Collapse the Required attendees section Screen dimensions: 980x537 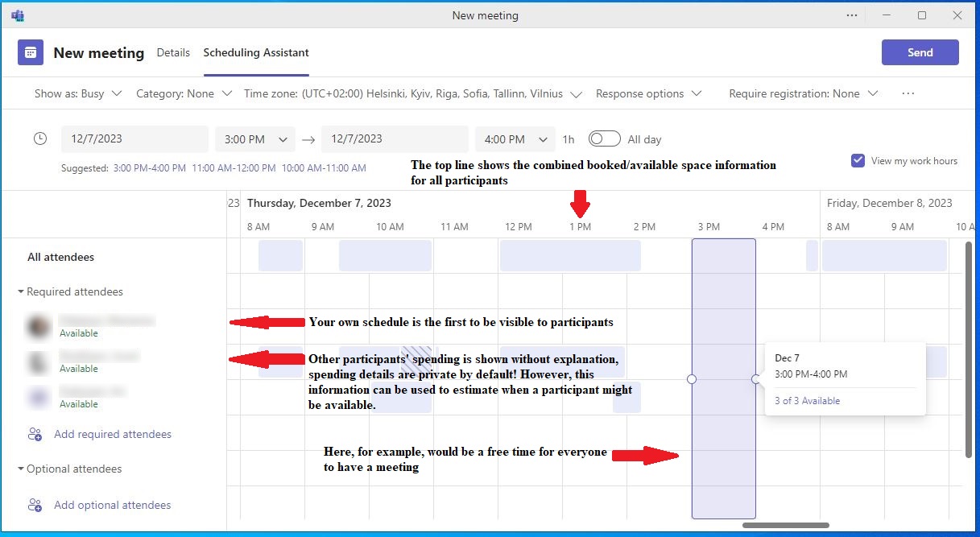tap(21, 292)
